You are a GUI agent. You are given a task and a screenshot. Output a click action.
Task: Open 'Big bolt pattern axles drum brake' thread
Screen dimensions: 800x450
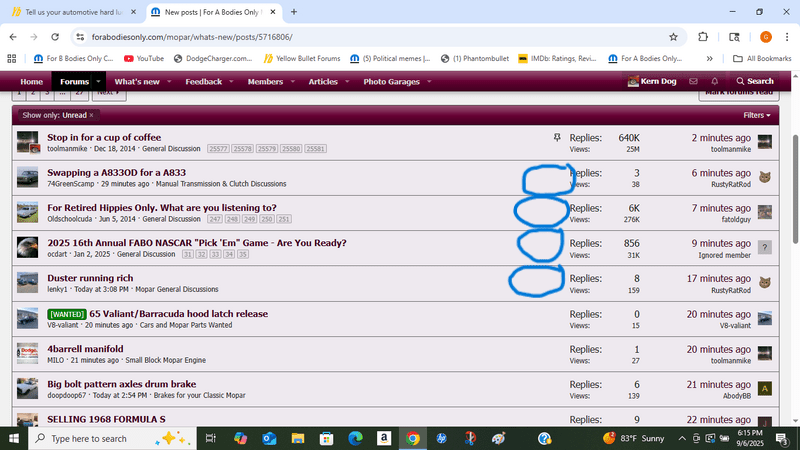pos(121,384)
